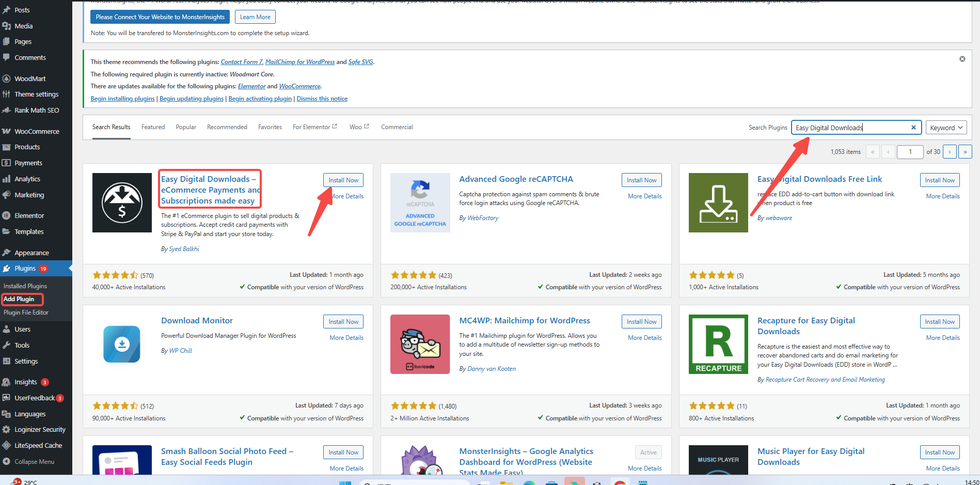
Task: Clear the Search Plugins text field
Action: click(913, 128)
